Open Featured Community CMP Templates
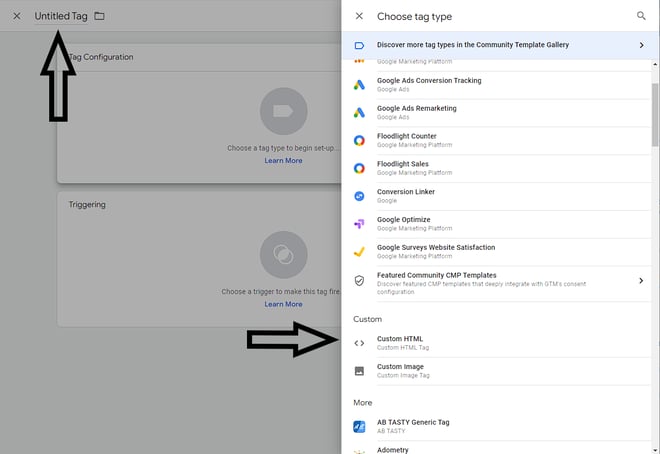660x454 pixels. [497, 283]
